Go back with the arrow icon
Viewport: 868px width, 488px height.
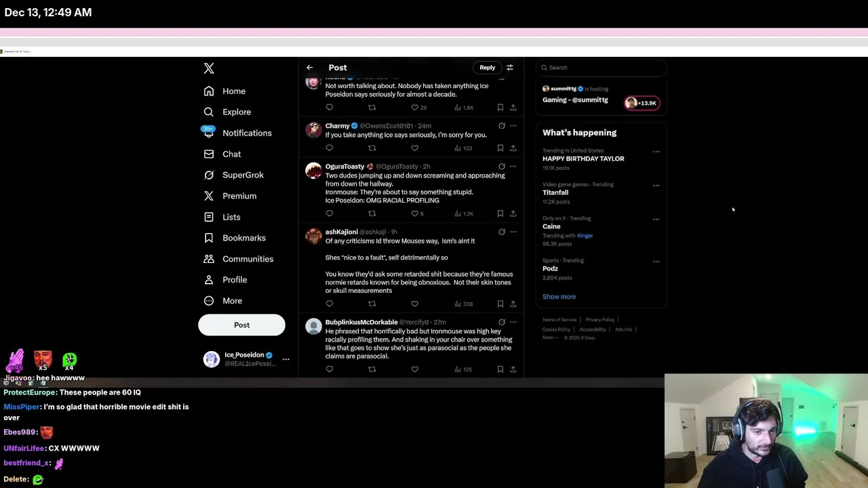[x=309, y=68]
